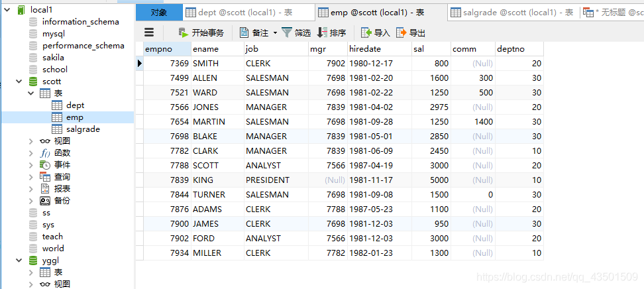Expand the 事件 node under scott
The image size is (644, 289).
pyautogui.click(x=30, y=165)
